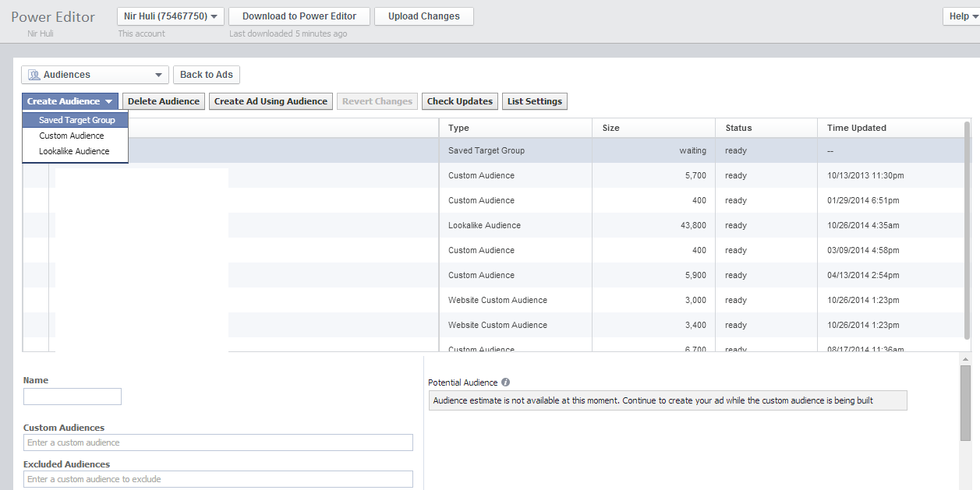Click the size value 3,400
Screen dimensions: 980x490
tap(696, 325)
